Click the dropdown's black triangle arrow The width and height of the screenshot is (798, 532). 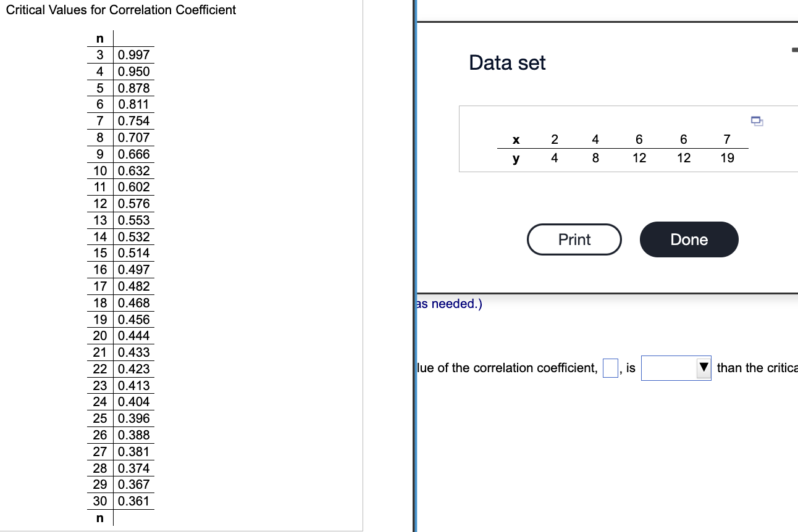click(x=703, y=368)
